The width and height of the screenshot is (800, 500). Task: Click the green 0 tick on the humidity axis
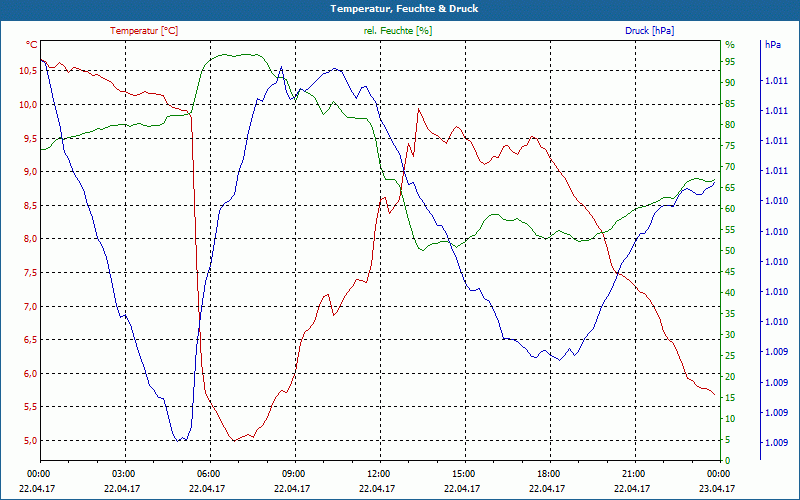coord(728,461)
